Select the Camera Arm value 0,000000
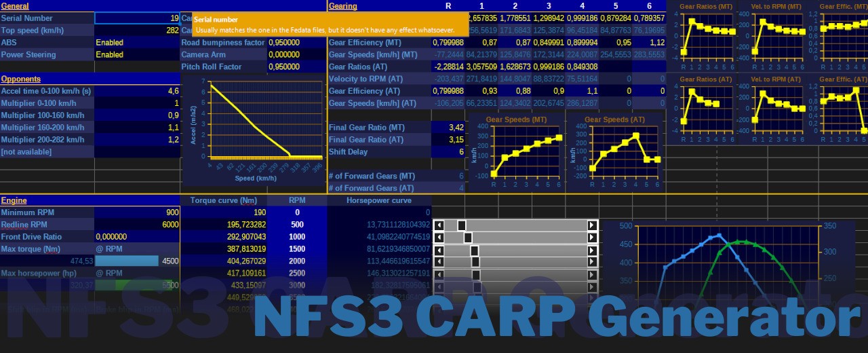Image resolution: width=868 pixels, height=353 pixels. [297, 55]
